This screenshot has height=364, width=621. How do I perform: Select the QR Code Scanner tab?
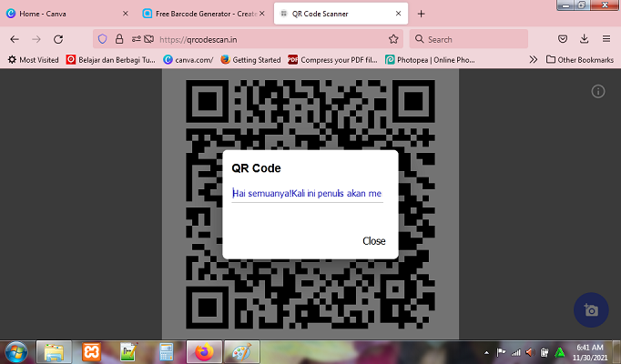[341, 14]
